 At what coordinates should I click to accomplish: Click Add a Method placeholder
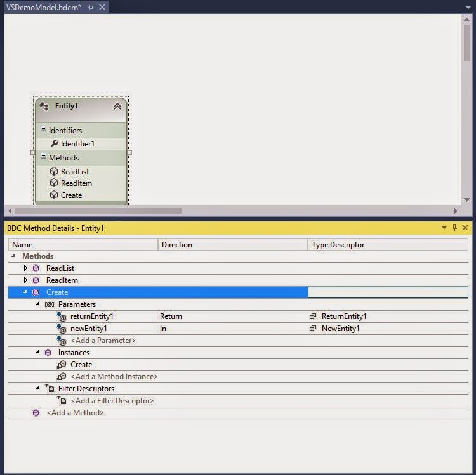[75, 413]
